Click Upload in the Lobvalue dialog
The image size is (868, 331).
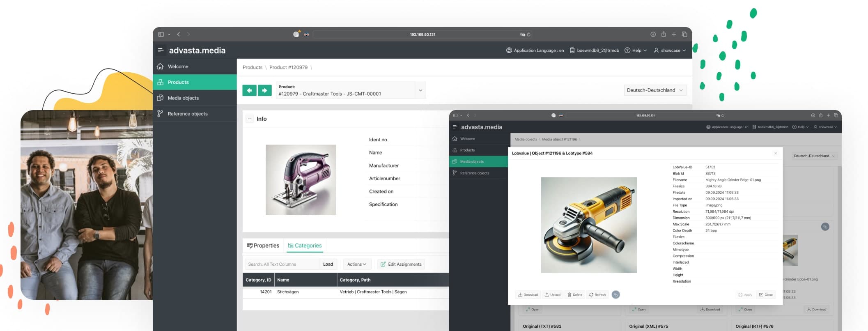[553, 294]
